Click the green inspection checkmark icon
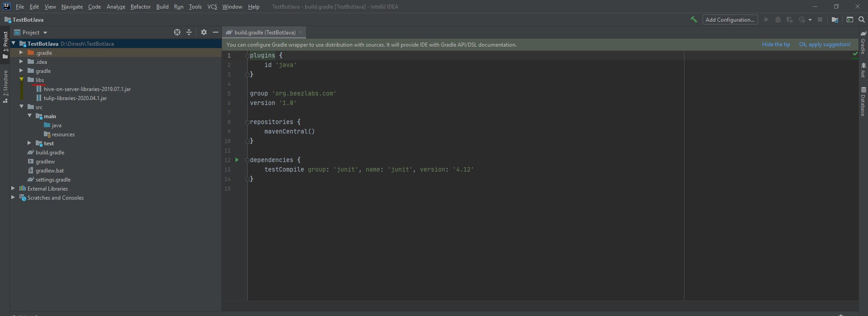 pos(855,53)
